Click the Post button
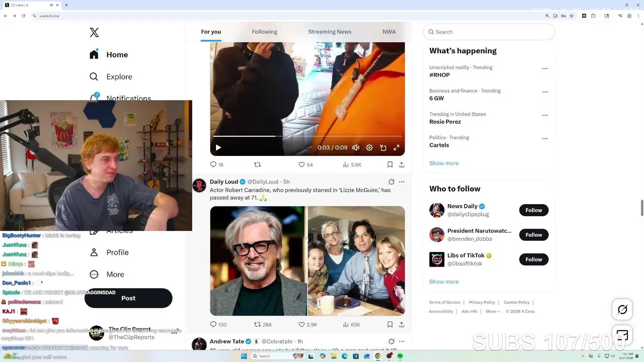Image resolution: width=644 pixels, height=362 pixels. [x=128, y=298]
